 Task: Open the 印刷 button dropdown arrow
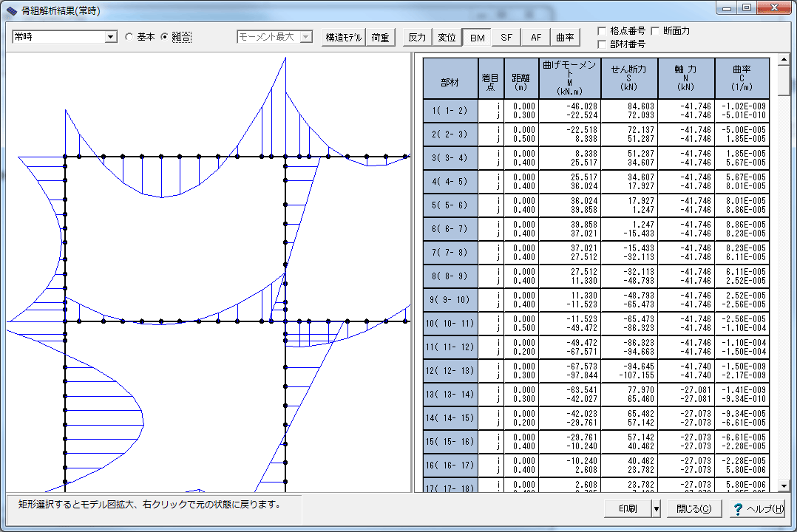(657, 508)
